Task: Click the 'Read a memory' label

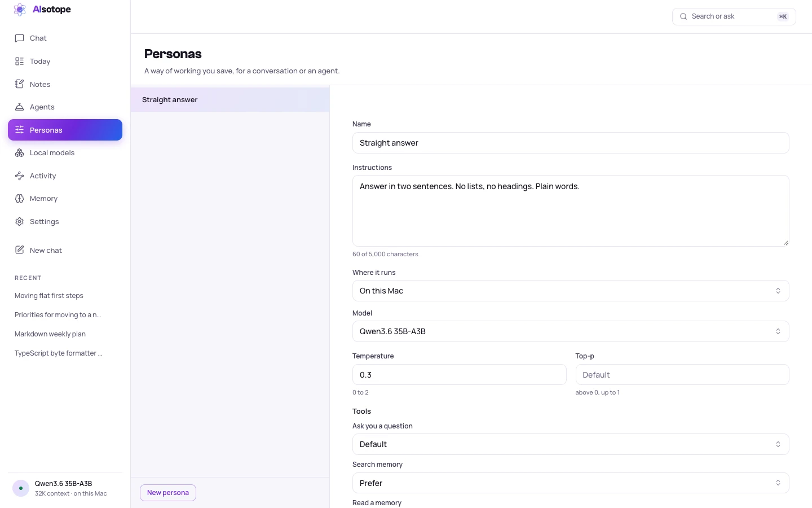Action: tap(377, 503)
